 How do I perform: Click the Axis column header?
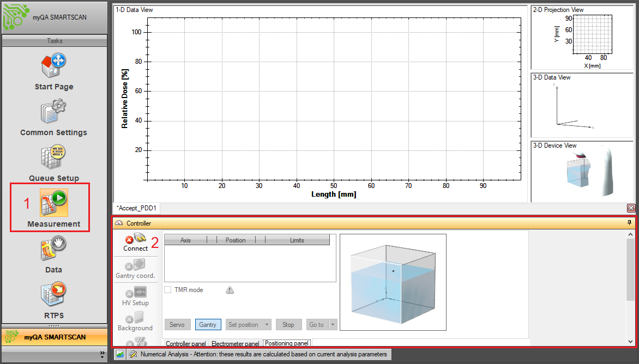[186, 240]
